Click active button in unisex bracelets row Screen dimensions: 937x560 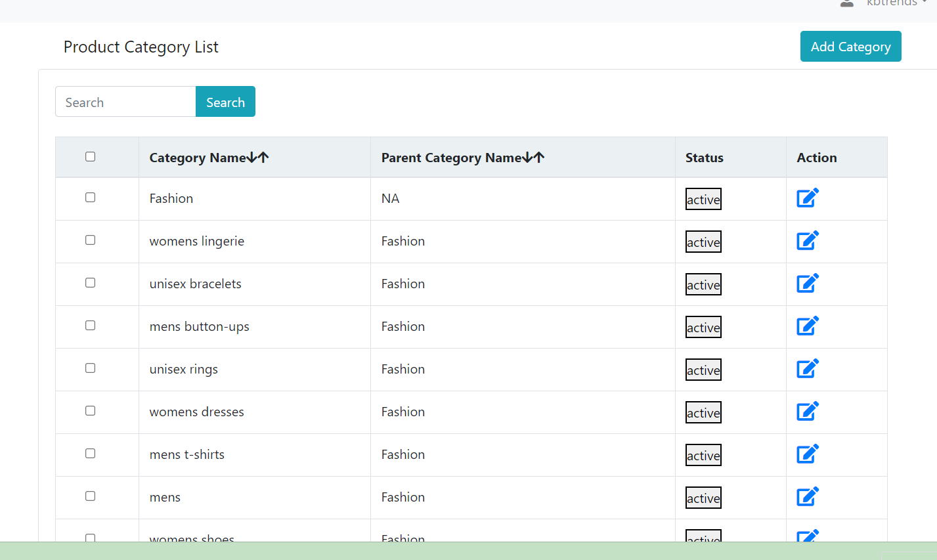pos(703,284)
